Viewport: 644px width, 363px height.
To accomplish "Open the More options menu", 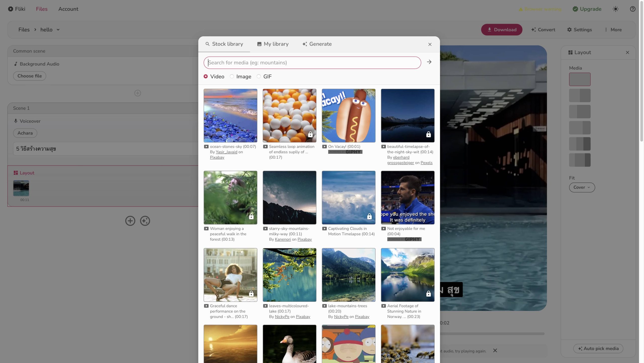I will click(x=613, y=30).
